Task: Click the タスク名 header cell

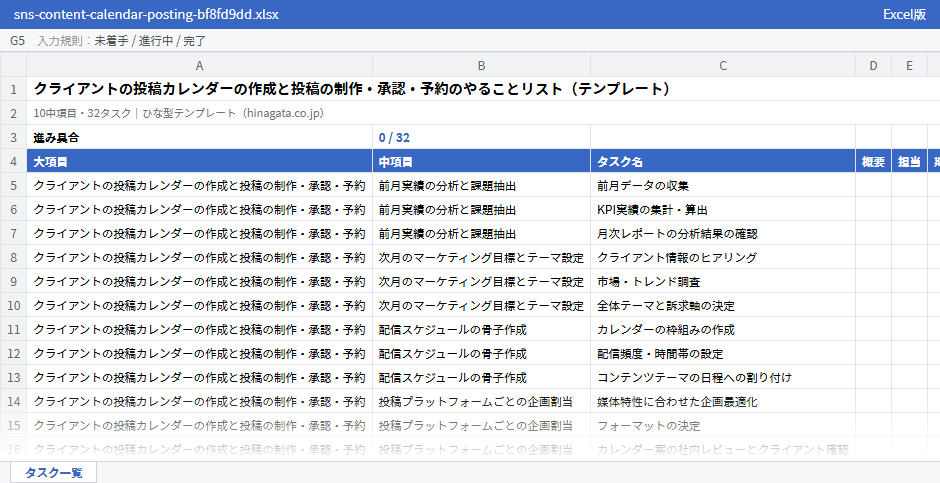Action: point(723,161)
